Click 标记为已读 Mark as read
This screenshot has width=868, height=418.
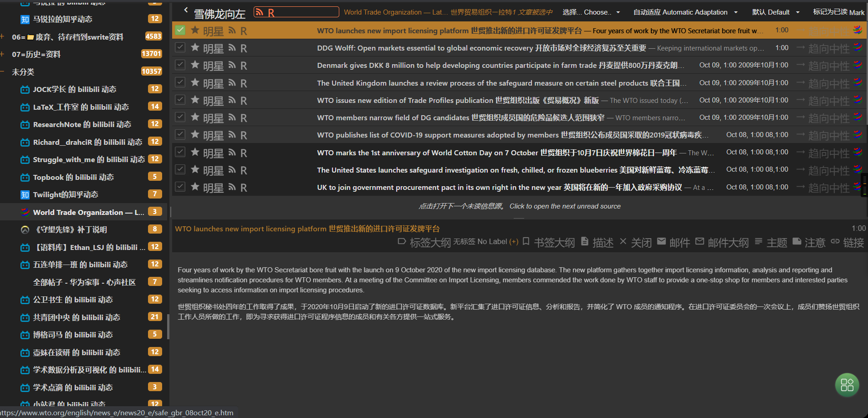pyautogui.click(x=838, y=12)
